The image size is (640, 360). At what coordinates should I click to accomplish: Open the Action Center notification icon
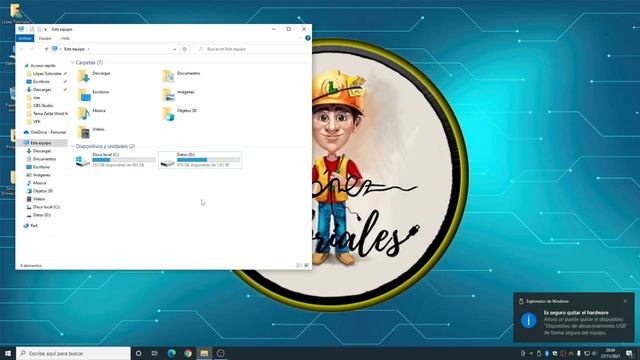tap(629, 353)
